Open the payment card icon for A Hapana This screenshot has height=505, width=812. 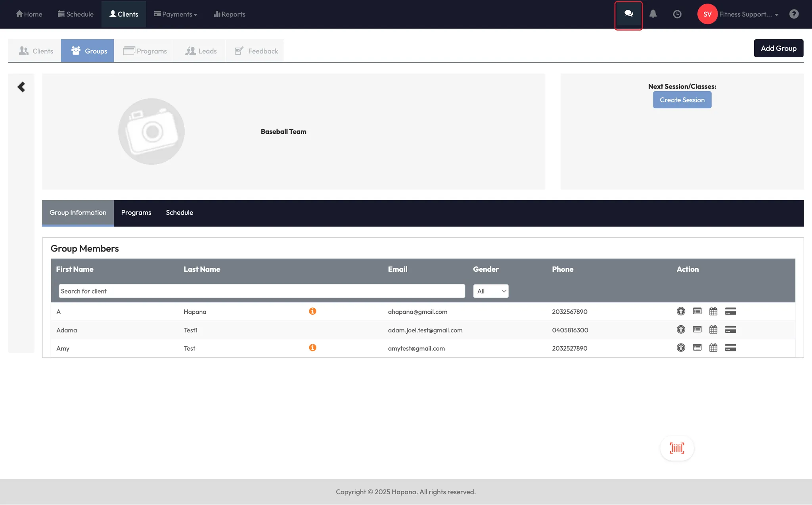(x=730, y=311)
